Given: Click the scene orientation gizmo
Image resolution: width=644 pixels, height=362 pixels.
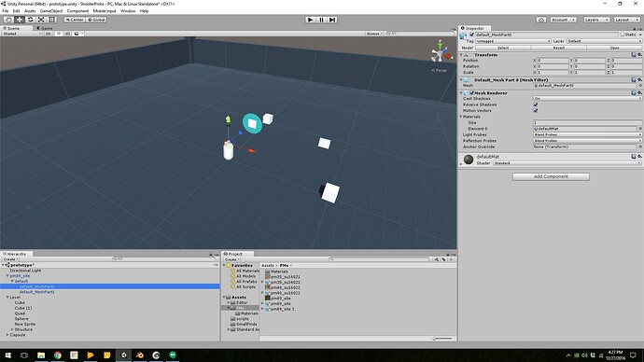Looking at the screenshot, I should (440, 52).
